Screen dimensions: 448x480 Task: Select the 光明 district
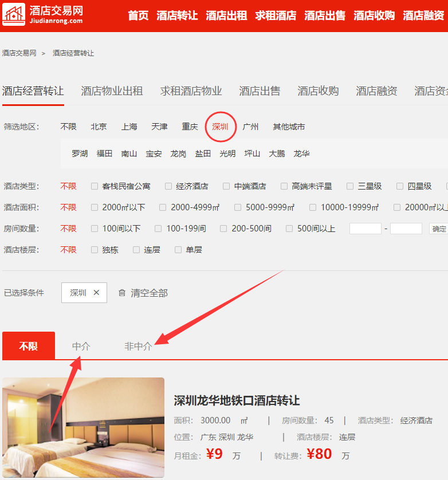point(227,154)
